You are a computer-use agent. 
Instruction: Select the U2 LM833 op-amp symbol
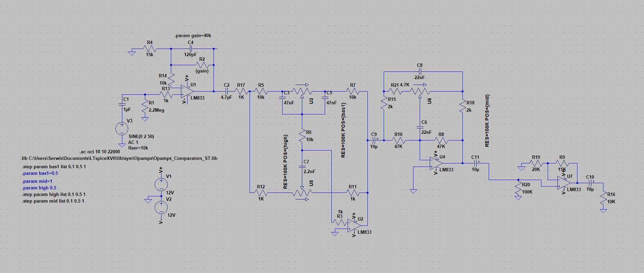pyautogui.click(x=354, y=225)
